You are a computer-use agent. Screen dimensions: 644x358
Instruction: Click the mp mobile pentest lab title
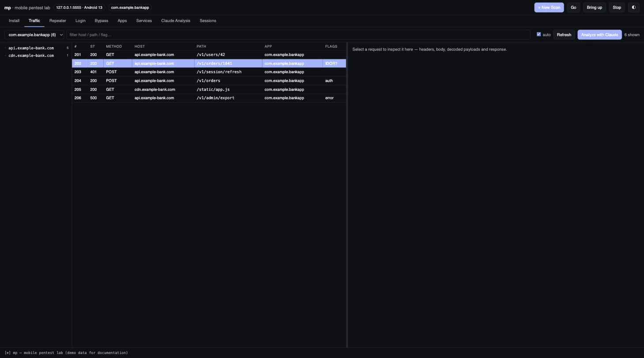point(27,7)
